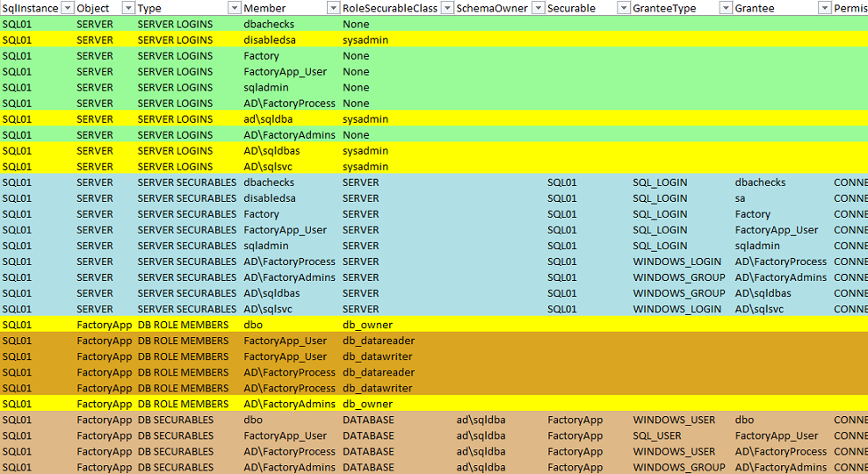Image resolution: width=868 pixels, height=474 pixels.
Task: Click AD\FactoryProcess in SERVER LOGINS rows
Action: [290, 104]
